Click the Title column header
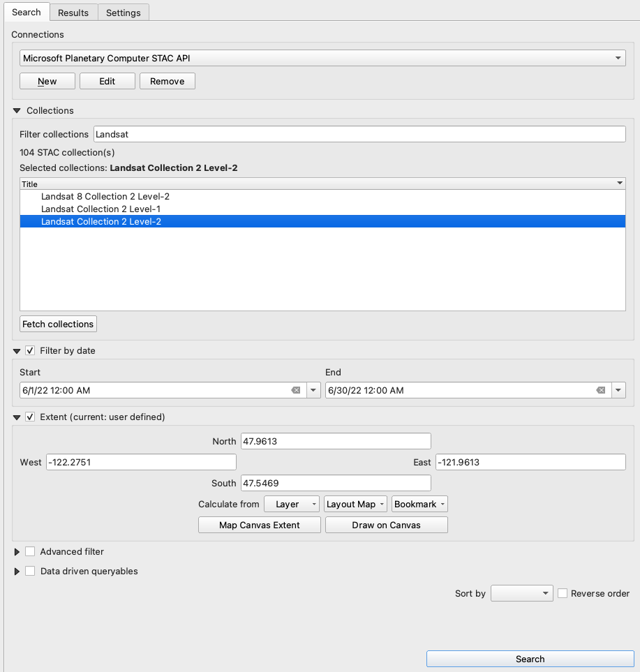This screenshot has width=640, height=672. [322, 184]
